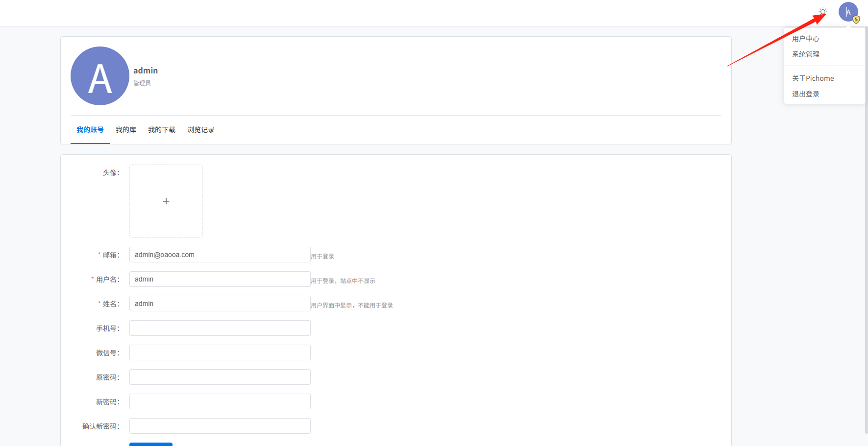868x446 pixels.
Task: Click the 姓名 input field
Action: tap(220, 304)
